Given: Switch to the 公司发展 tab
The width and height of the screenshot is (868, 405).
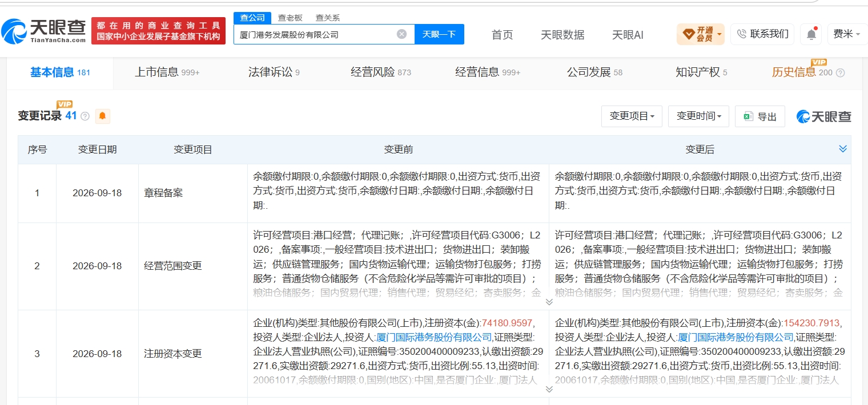Looking at the screenshot, I should (x=594, y=72).
